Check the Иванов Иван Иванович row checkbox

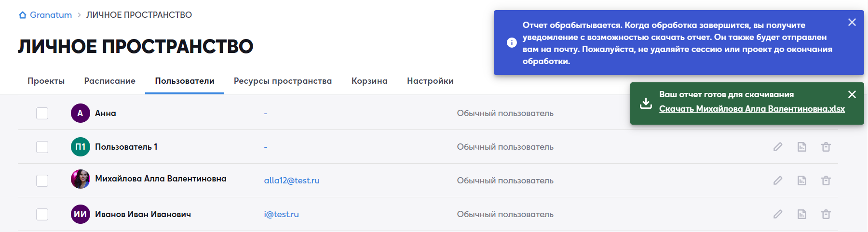42,214
